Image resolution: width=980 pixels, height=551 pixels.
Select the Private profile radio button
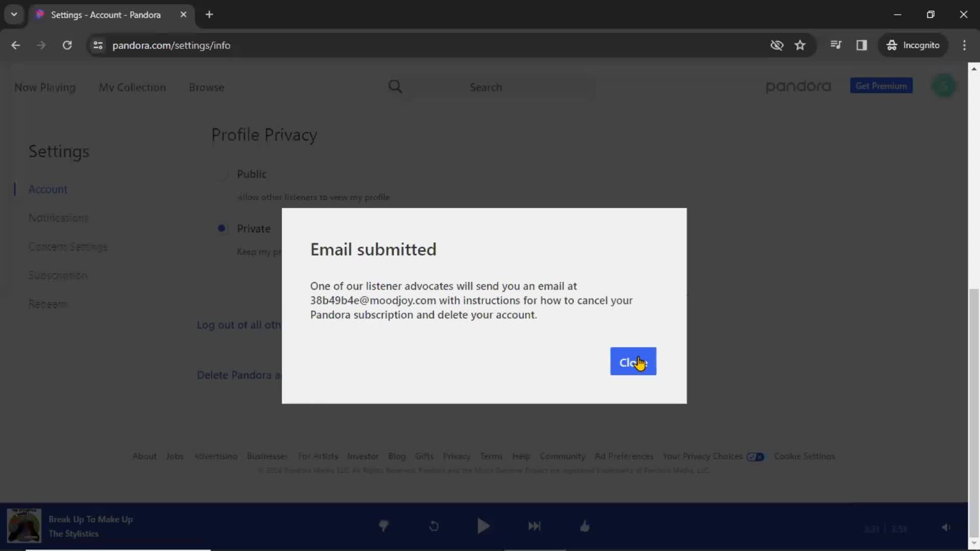221,229
